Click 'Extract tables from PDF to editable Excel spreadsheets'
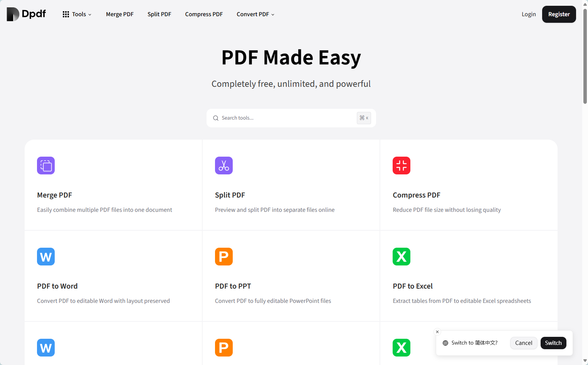Screen dimensions: 588x365 tap(462, 301)
